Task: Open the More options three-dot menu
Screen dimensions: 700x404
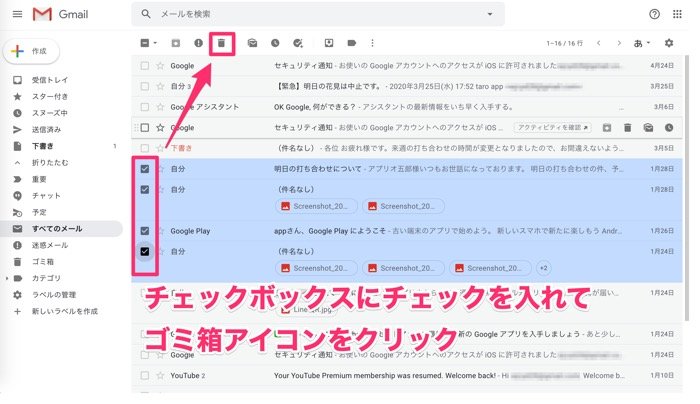Action: [x=372, y=43]
